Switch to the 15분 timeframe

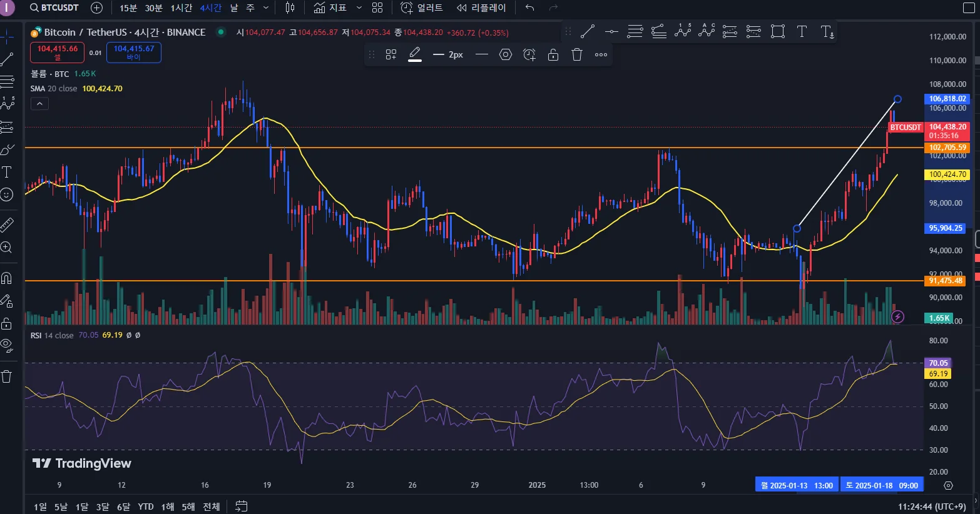[x=128, y=8]
